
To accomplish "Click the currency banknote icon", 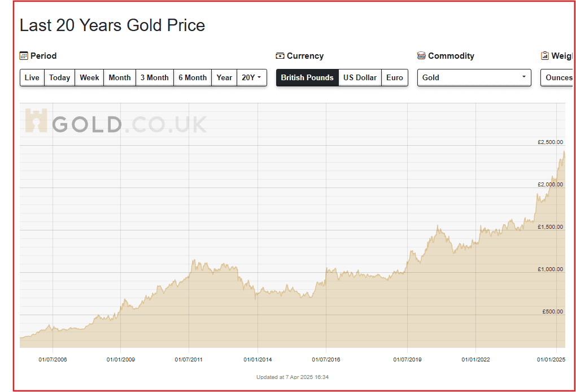I will click(x=280, y=56).
